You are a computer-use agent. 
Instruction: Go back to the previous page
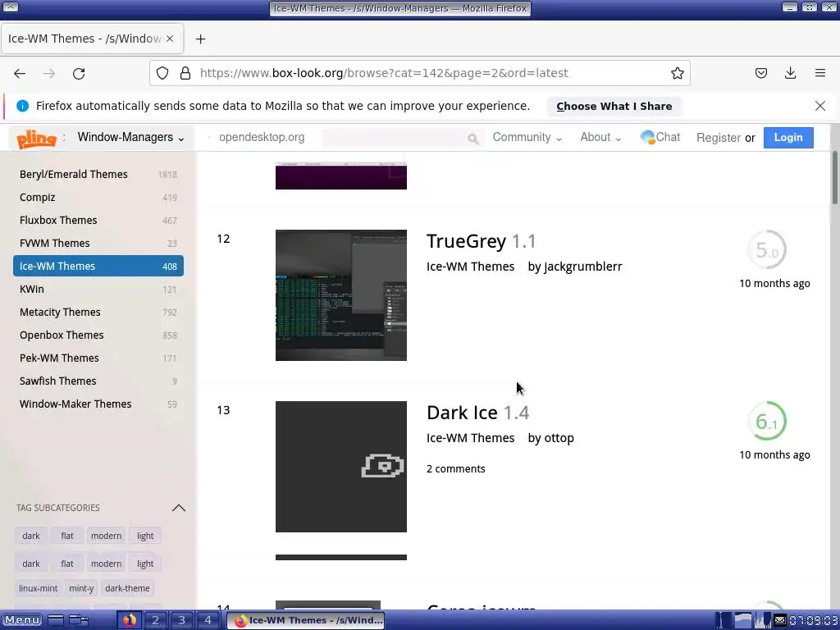pyautogui.click(x=20, y=73)
